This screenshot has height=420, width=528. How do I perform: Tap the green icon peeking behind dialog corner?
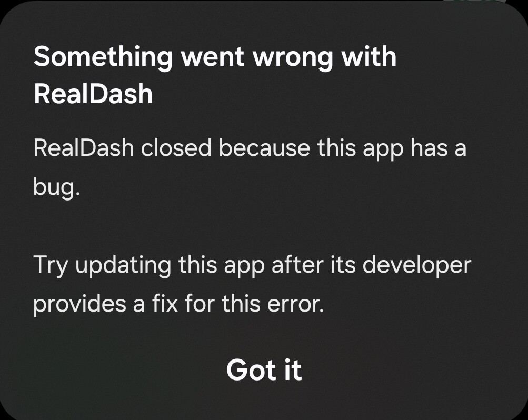click(x=475, y=2)
